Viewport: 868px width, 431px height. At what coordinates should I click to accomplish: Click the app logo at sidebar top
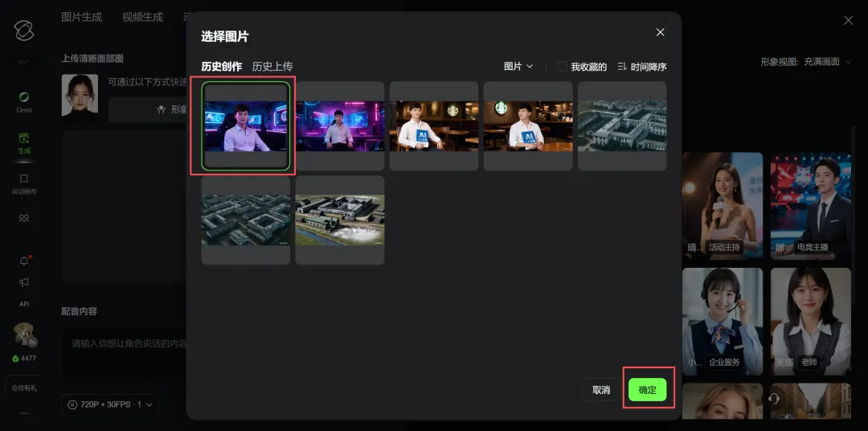24,31
